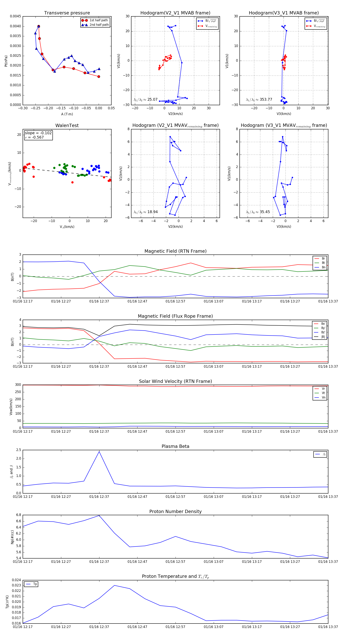Click the λ1/λ2 ≈ 25.07 annotation
This screenshot has width=351, height=644.
point(146,100)
